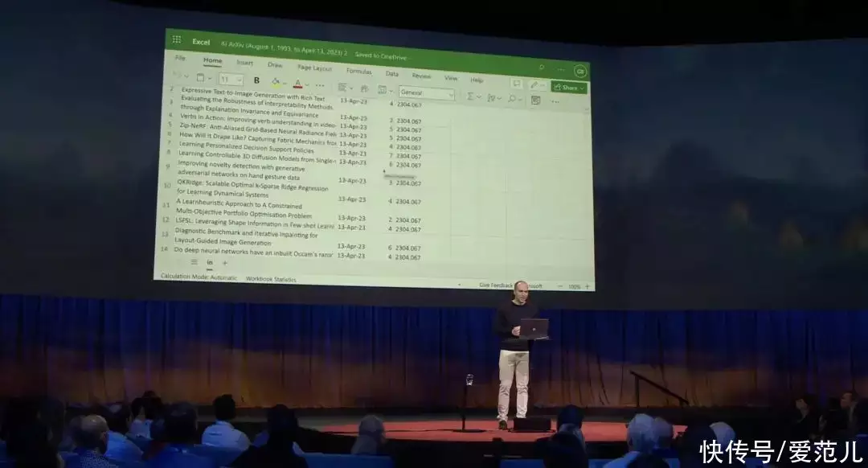Click the fill color bucket icon
Screen dimensions: 868x468
pyautogui.click(x=276, y=83)
